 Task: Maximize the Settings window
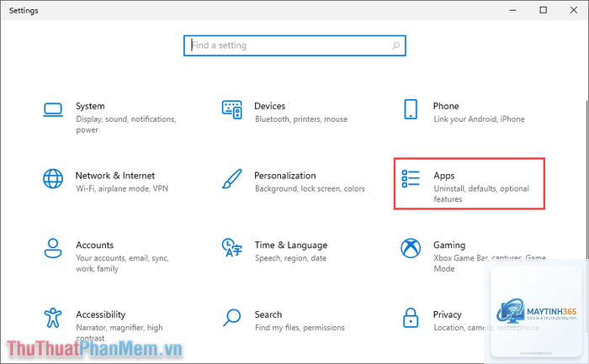[x=544, y=10]
